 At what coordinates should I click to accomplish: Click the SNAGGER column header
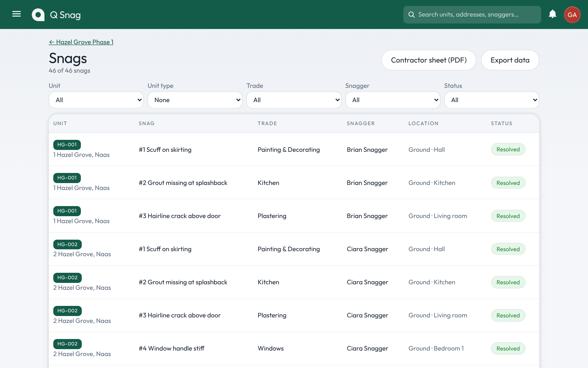coord(361,124)
